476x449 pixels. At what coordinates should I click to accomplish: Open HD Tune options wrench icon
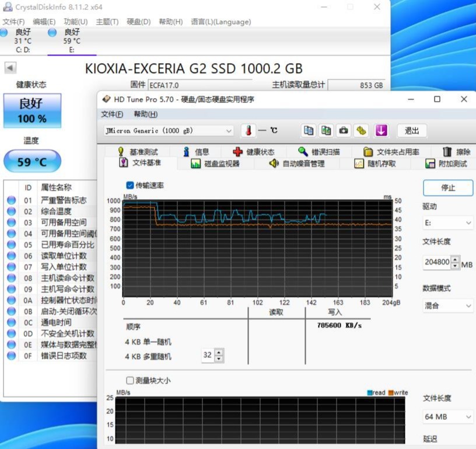pyautogui.click(x=361, y=131)
